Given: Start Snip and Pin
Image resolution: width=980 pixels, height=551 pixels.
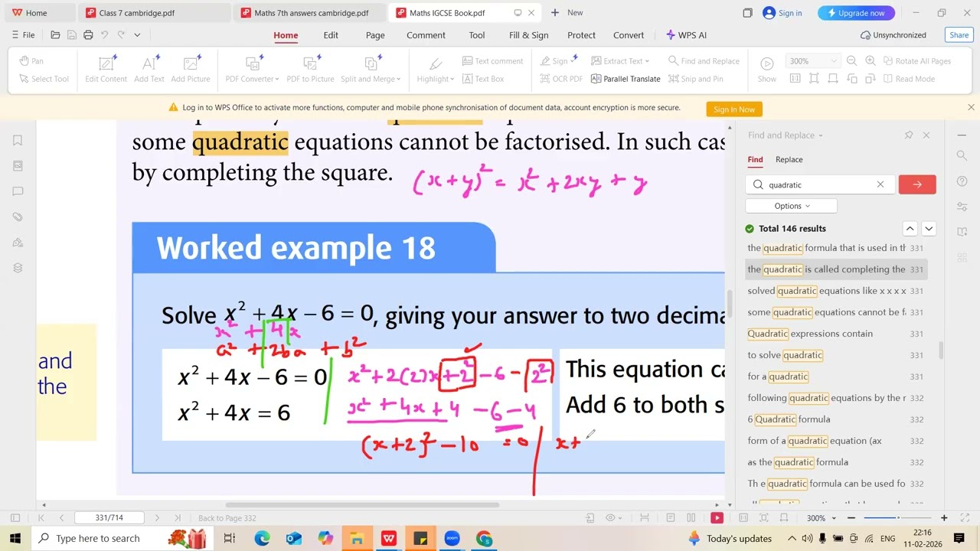Looking at the screenshot, I should click(696, 79).
